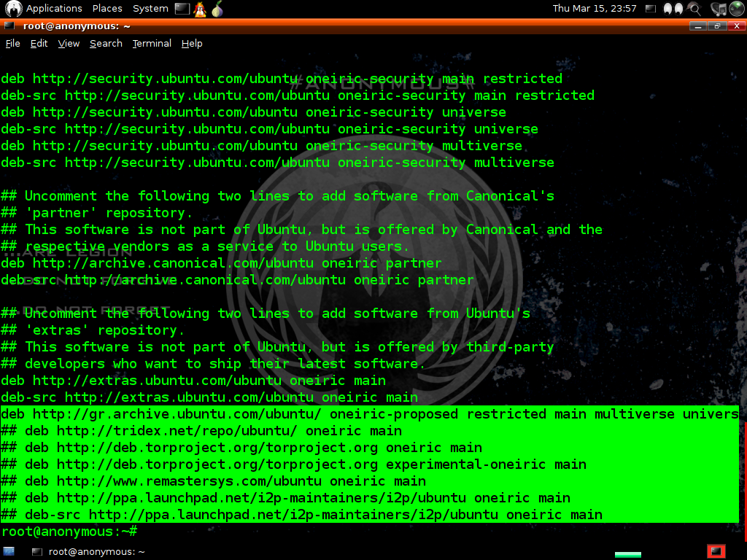Click the comment mentioning 'software from Ubuntu's'
This screenshot has width=747, height=560.
point(266,313)
